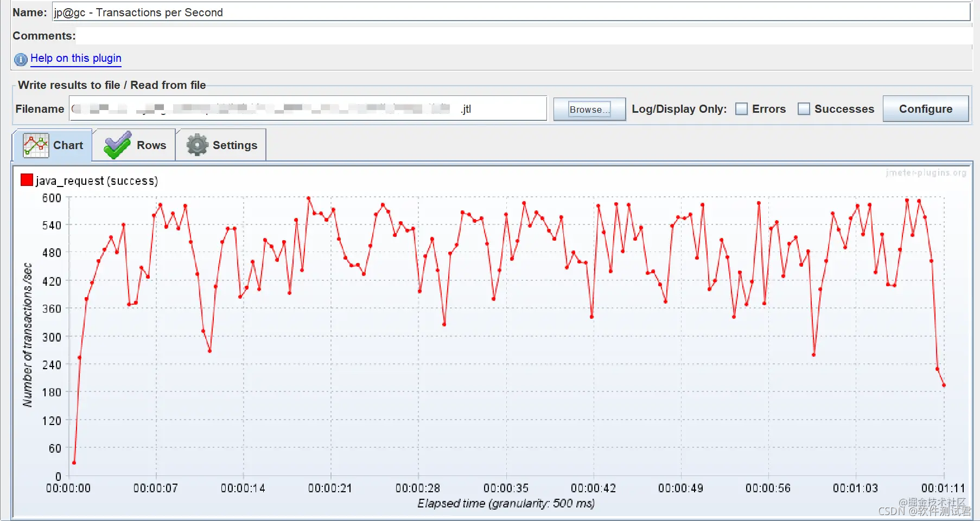Image resolution: width=980 pixels, height=521 pixels.
Task: Click the 600 value on the y-axis
Action: 52,198
